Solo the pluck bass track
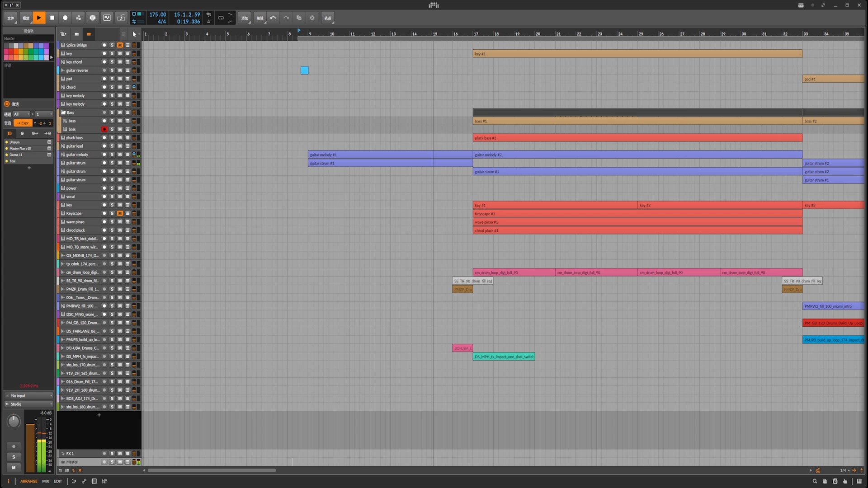 click(112, 138)
